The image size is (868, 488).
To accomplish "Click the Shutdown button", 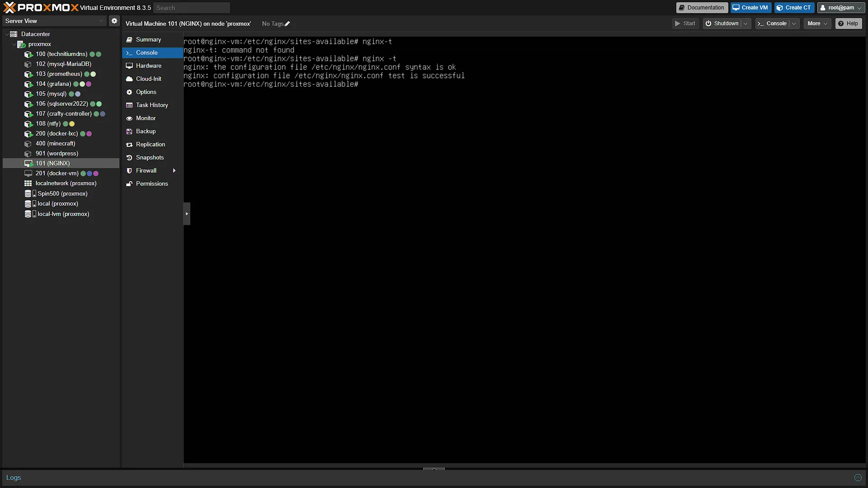I will click(722, 23).
